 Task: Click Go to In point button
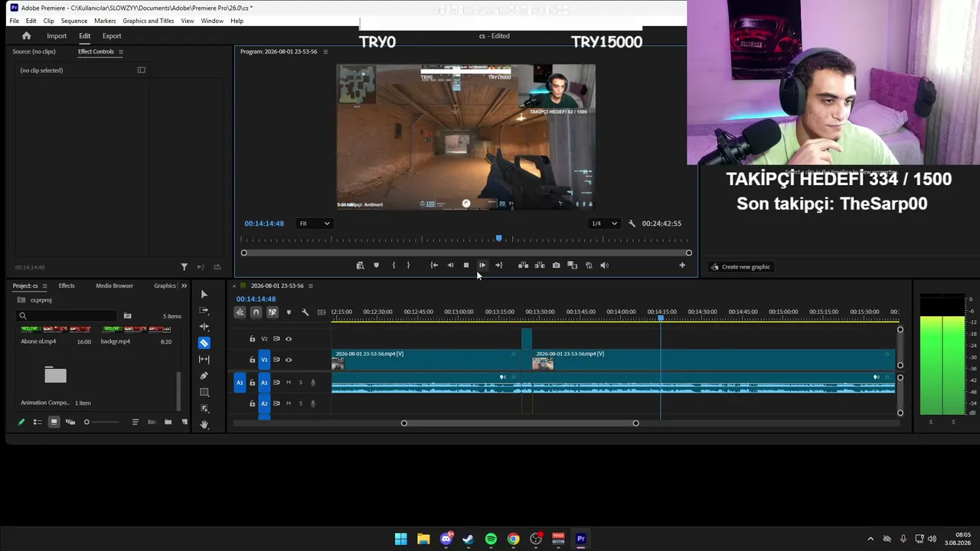(x=434, y=266)
